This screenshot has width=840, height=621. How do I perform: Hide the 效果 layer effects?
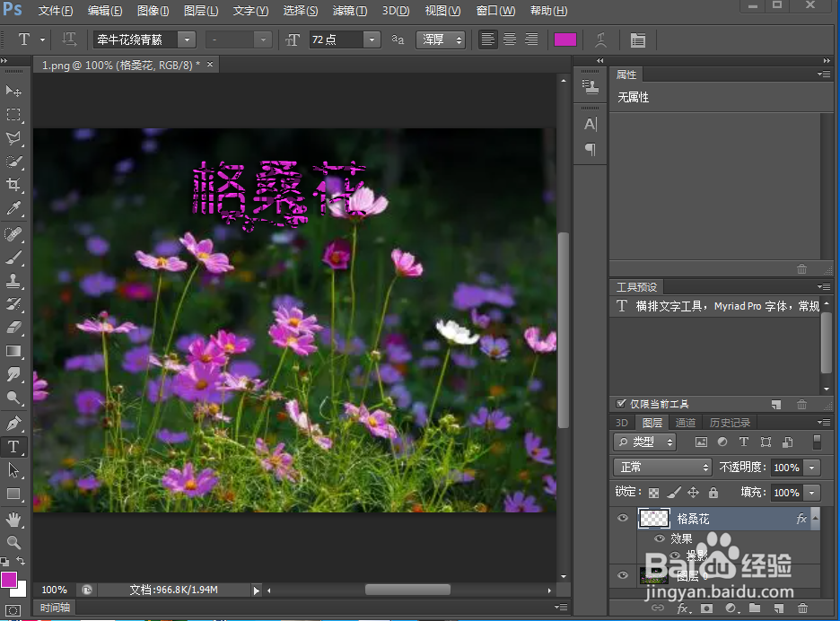[x=660, y=538]
